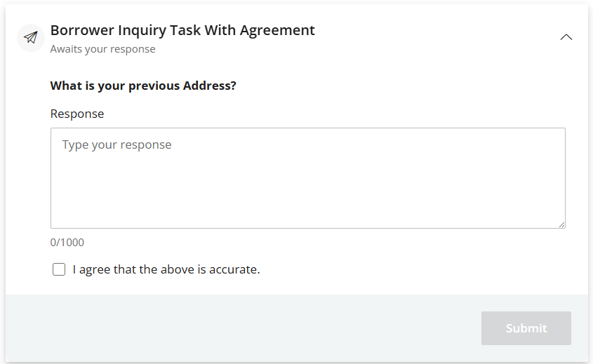Grab the text area resize handle
Viewport: 593px width, 364px height.
(x=561, y=224)
